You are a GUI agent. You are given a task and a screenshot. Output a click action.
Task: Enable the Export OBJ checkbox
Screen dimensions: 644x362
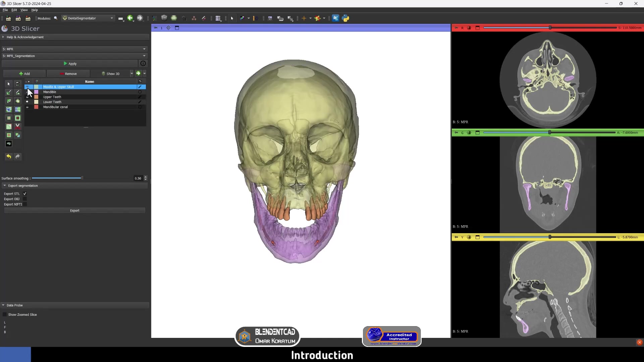(25, 199)
